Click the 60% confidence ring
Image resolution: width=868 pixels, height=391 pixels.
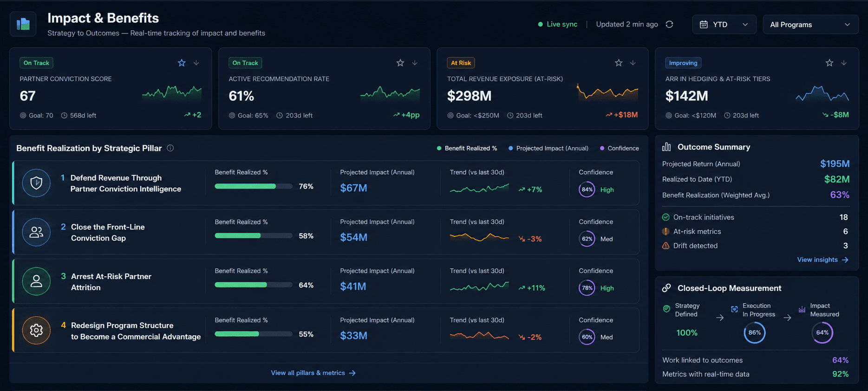click(587, 337)
